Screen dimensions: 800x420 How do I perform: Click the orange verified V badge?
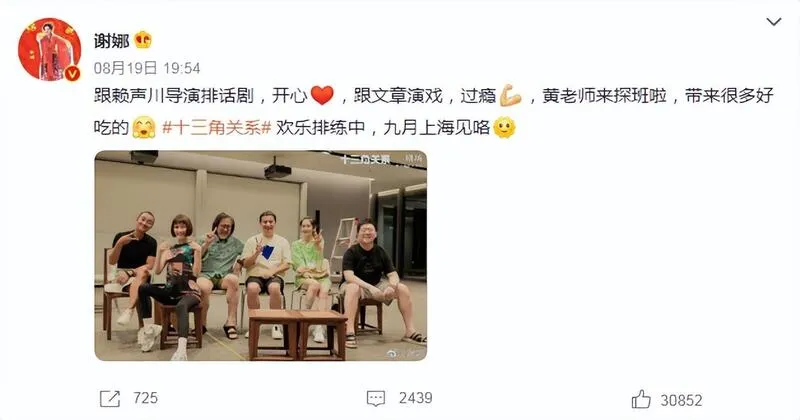[72, 73]
